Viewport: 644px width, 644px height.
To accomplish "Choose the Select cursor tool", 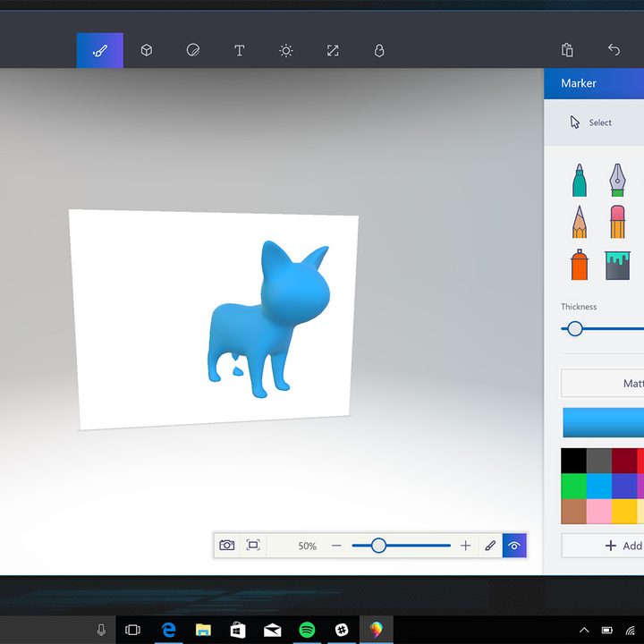I will pyautogui.click(x=591, y=123).
